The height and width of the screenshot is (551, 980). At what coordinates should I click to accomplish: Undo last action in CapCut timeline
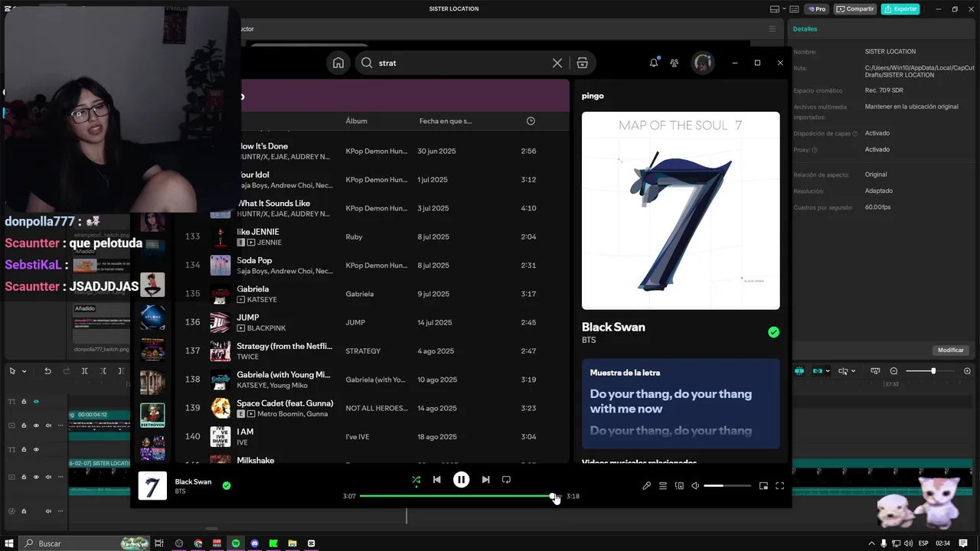point(47,371)
